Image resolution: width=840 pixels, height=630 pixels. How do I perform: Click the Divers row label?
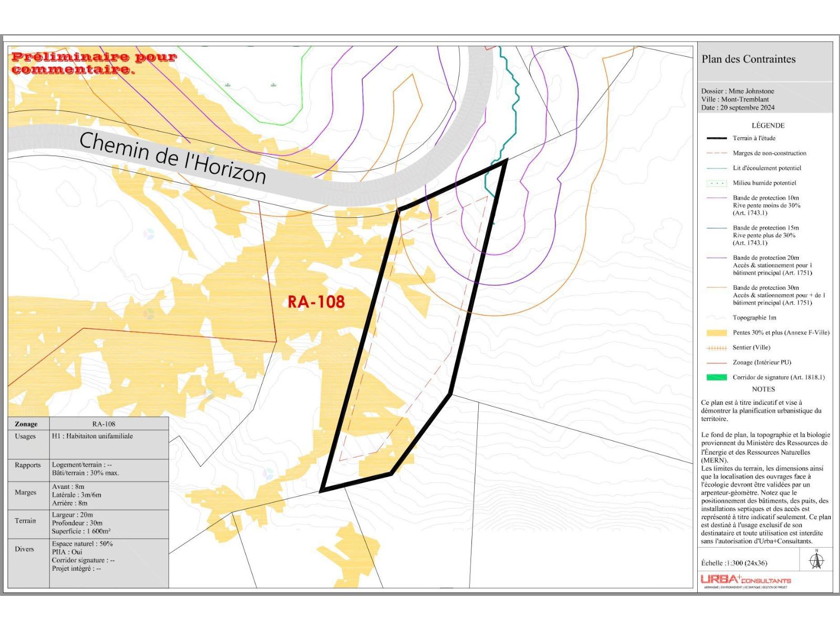pos(24,549)
